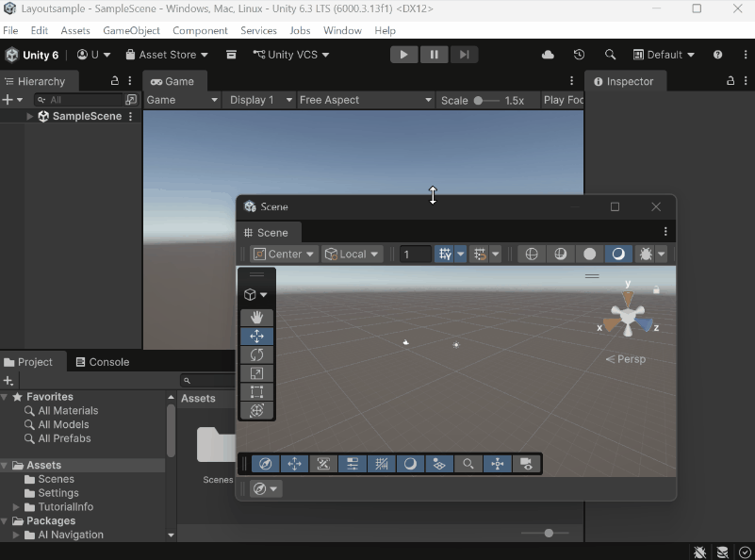755x560 pixels.
Task: Toggle the scene perspective lock icon
Action: [x=656, y=290]
